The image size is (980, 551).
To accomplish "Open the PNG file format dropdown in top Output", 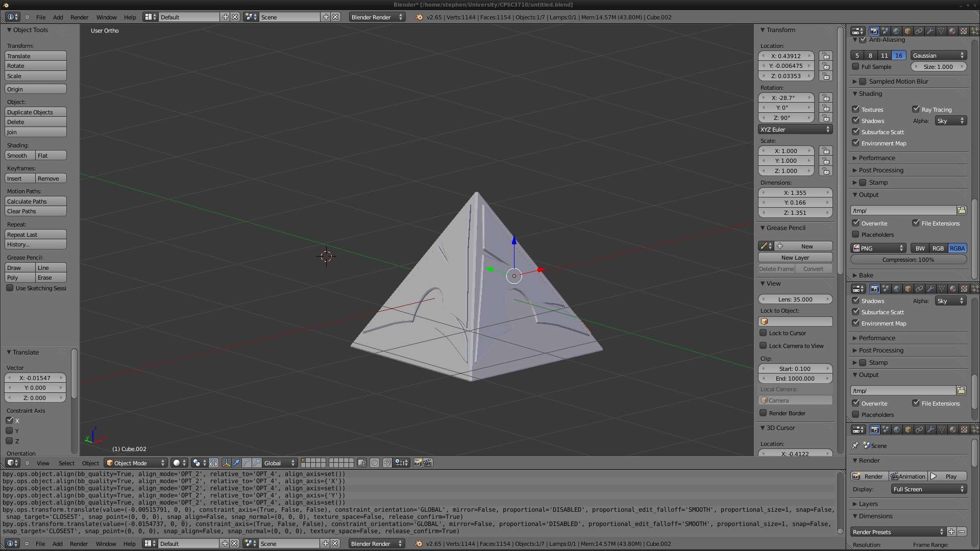I will [878, 248].
